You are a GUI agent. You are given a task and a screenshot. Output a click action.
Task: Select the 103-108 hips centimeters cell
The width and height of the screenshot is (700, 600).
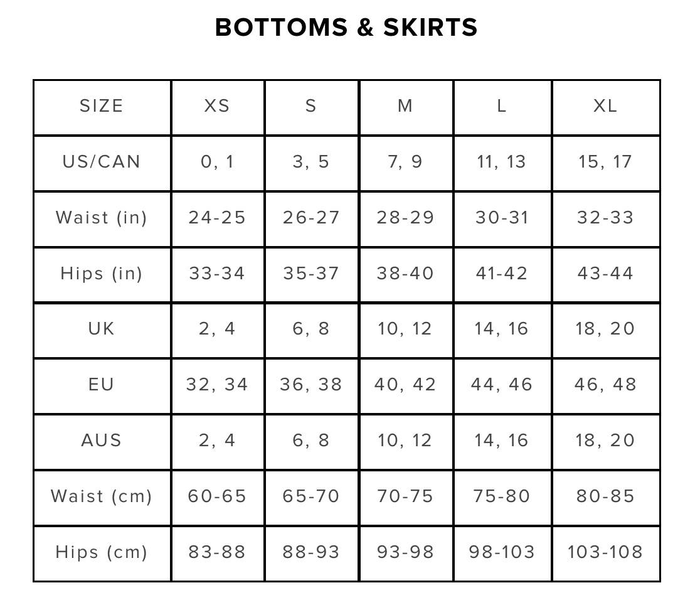pyautogui.click(x=606, y=553)
